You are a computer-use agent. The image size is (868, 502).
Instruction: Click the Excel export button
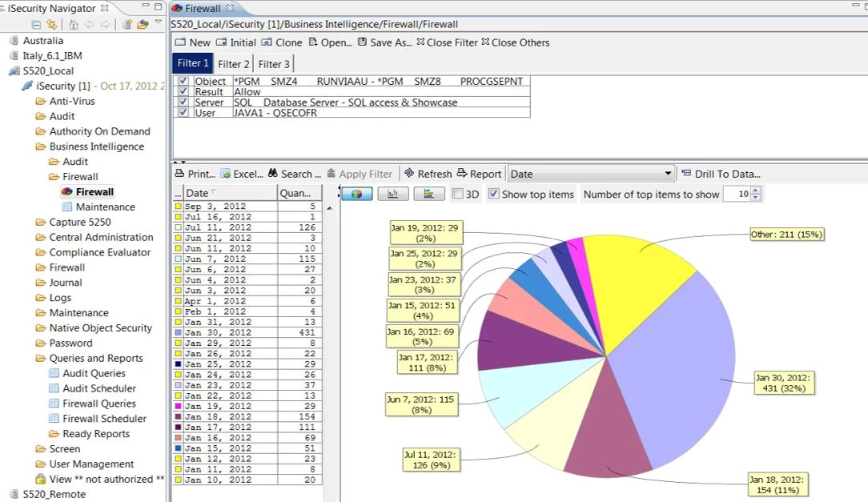[x=242, y=174]
